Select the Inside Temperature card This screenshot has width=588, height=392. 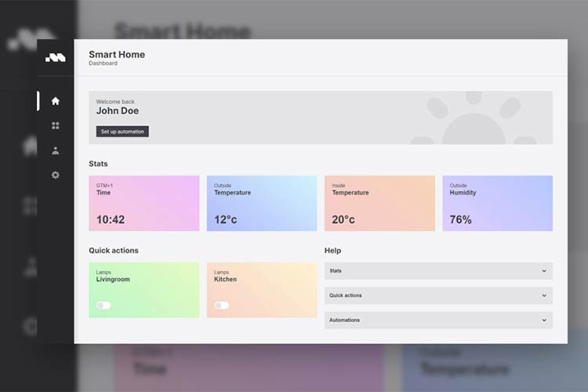tap(379, 203)
